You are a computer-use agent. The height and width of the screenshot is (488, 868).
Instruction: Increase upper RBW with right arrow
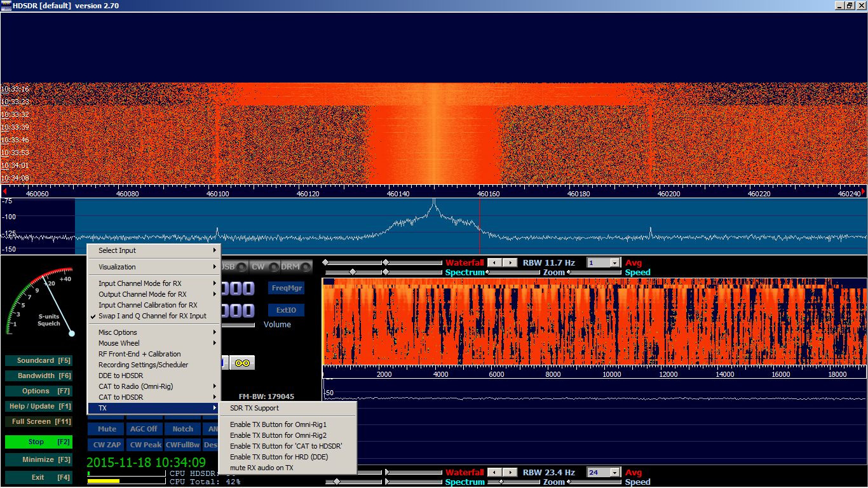(x=510, y=262)
